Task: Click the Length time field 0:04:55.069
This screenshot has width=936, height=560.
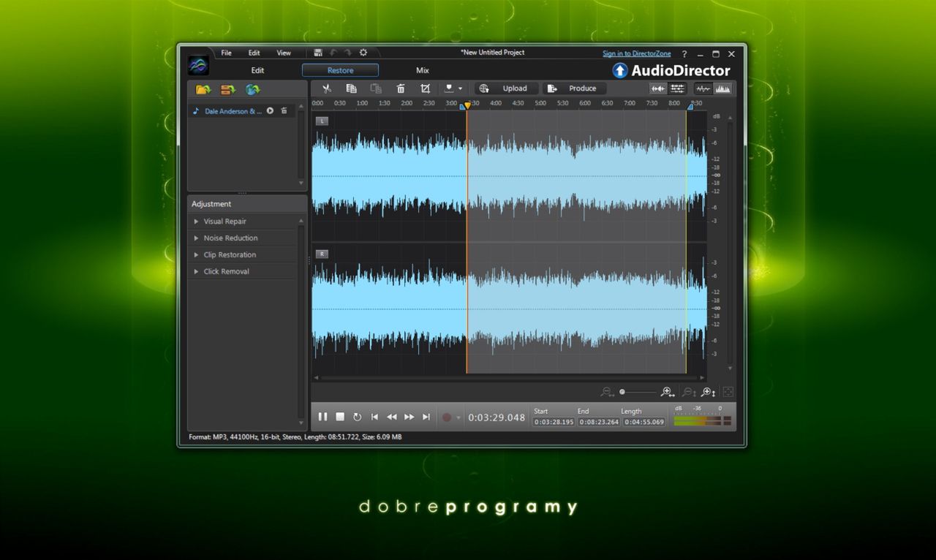Action: click(644, 422)
